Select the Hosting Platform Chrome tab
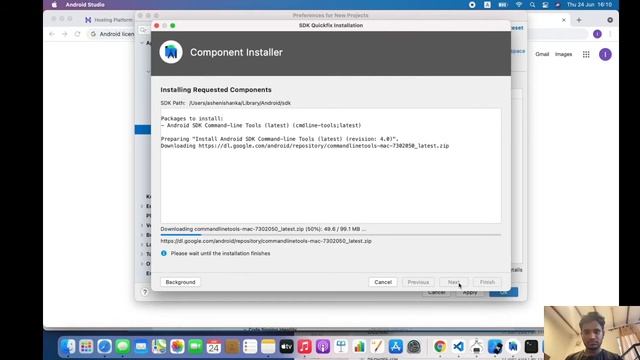 109,20
